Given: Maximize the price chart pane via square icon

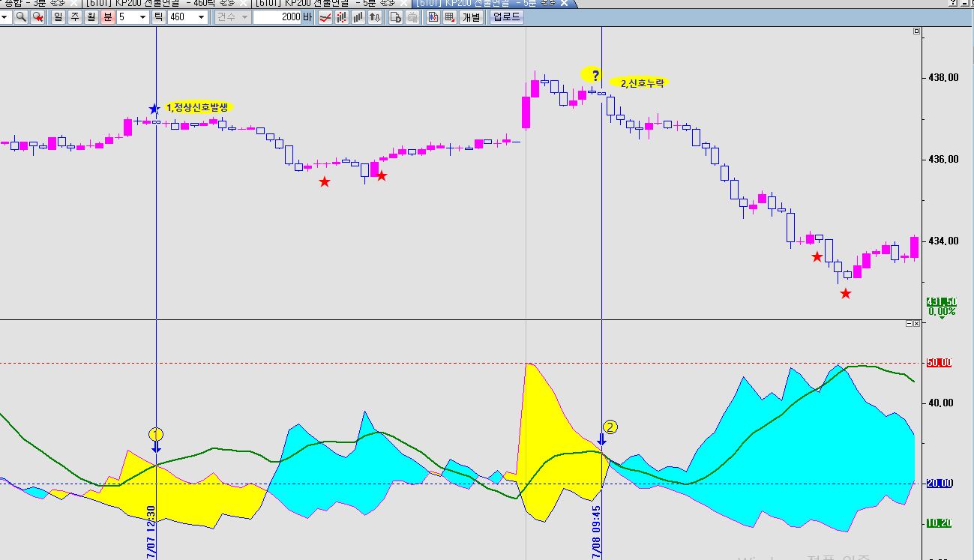Looking at the screenshot, I should coord(916,31).
